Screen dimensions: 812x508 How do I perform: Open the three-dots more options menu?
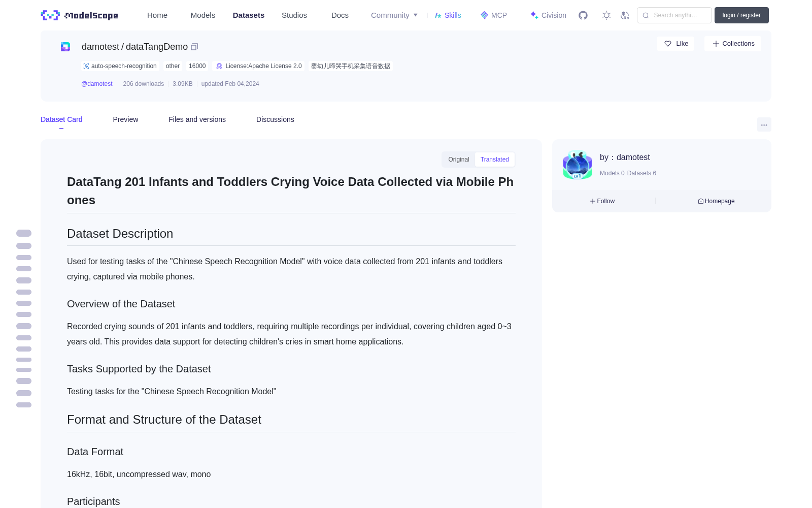[x=764, y=124]
